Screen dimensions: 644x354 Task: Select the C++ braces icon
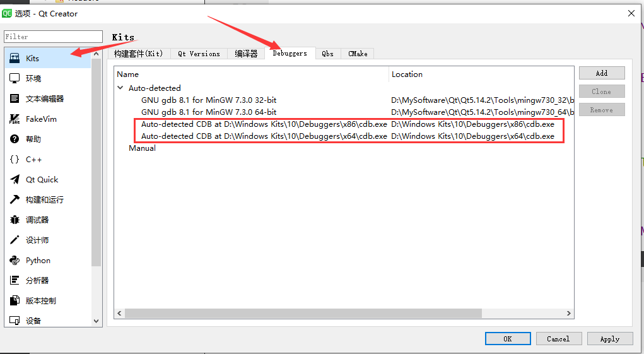(x=15, y=160)
